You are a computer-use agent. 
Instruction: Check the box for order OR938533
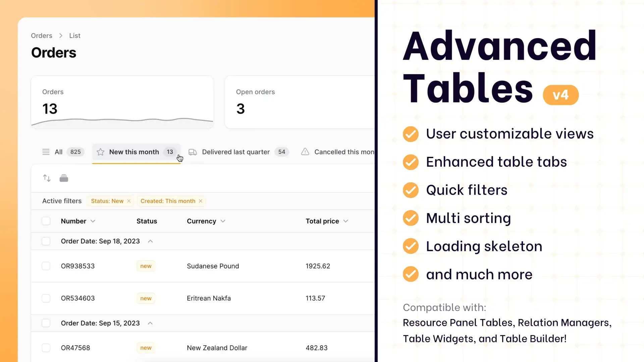coord(46,266)
